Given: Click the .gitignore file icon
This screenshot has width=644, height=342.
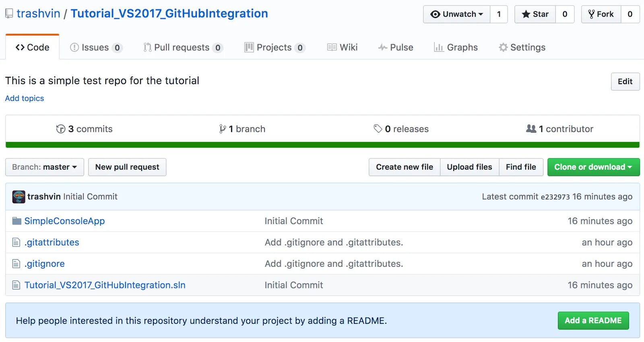Looking at the screenshot, I should pos(16,264).
